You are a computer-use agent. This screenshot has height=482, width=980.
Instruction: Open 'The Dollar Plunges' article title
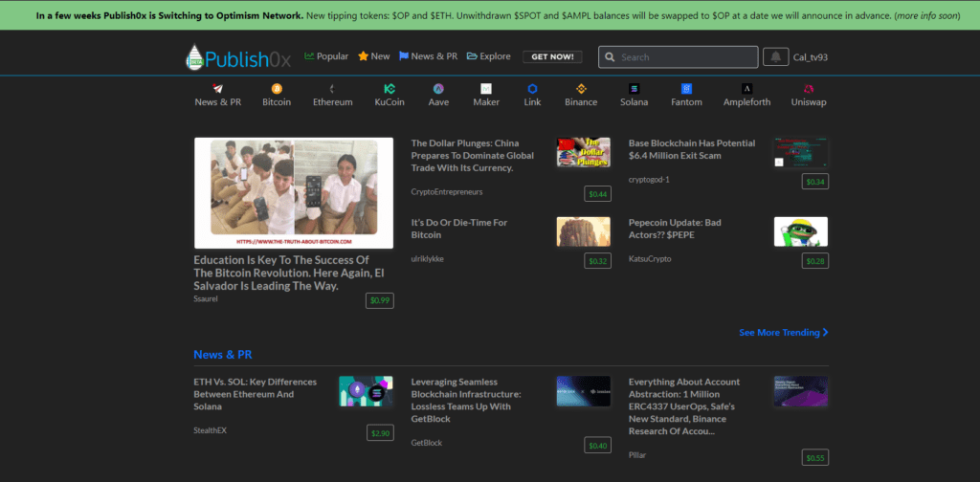coord(473,156)
